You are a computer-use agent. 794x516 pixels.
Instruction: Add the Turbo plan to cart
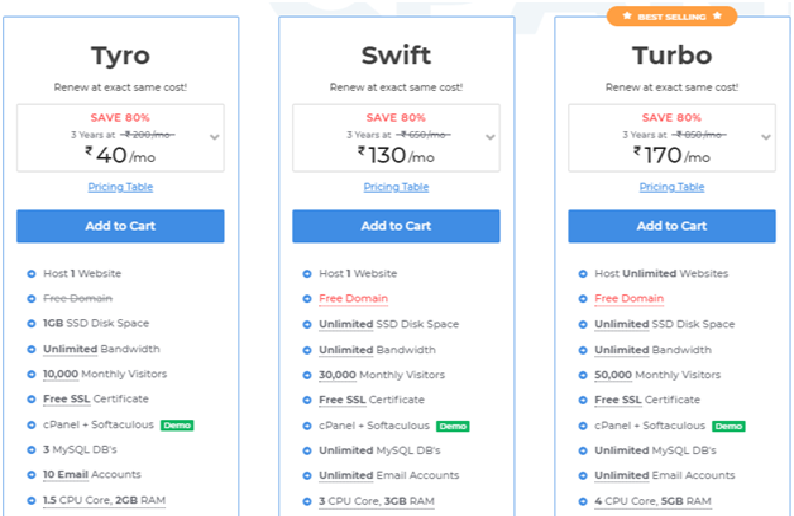coord(672,226)
